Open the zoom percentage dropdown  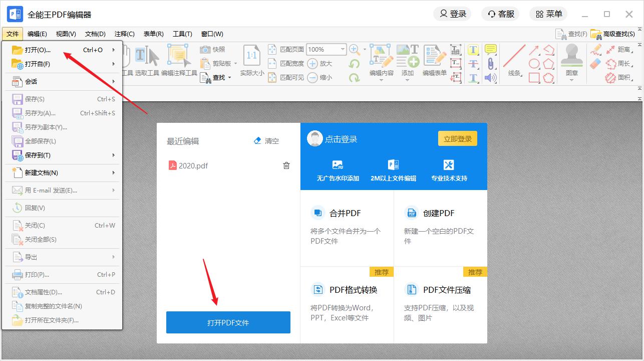pyautogui.click(x=343, y=49)
